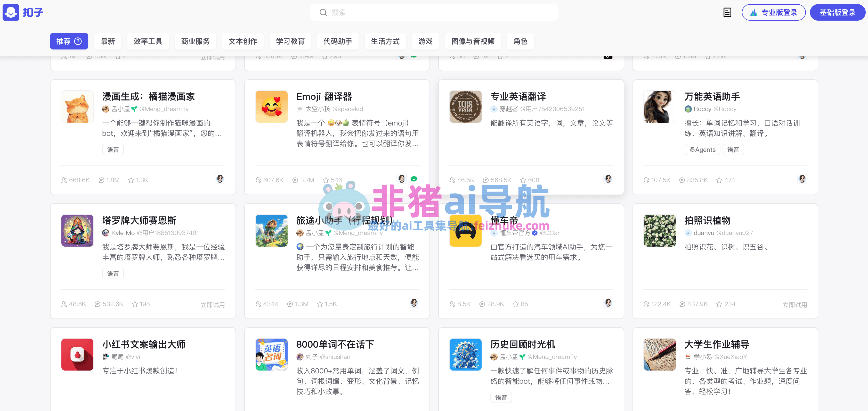This screenshot has width=868, height=411.
Task: Select the 图像与音视频 category
Action: point(473,41)
